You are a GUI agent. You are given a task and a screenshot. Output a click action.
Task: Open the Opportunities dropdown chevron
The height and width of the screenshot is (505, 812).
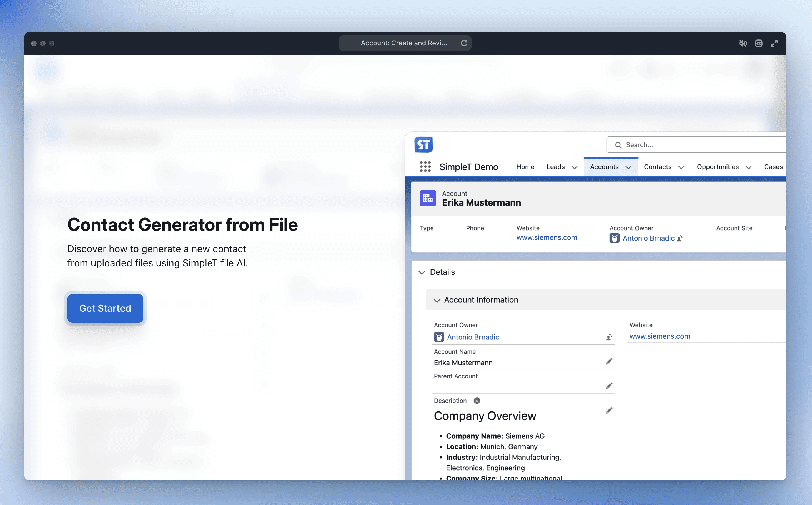click(748, 167)
